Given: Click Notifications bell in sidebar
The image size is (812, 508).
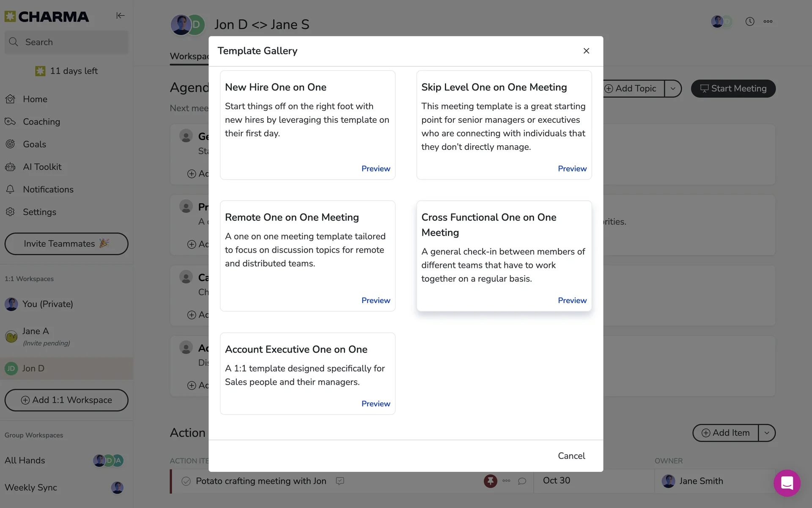Looking at the screenshot, I should (10, 190).
